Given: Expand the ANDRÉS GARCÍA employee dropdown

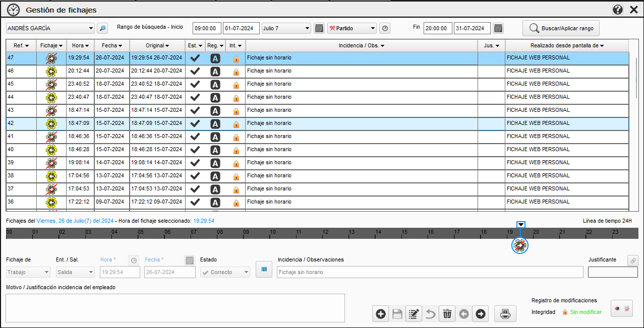Looking at the screenshot, I should click(91, 29).
